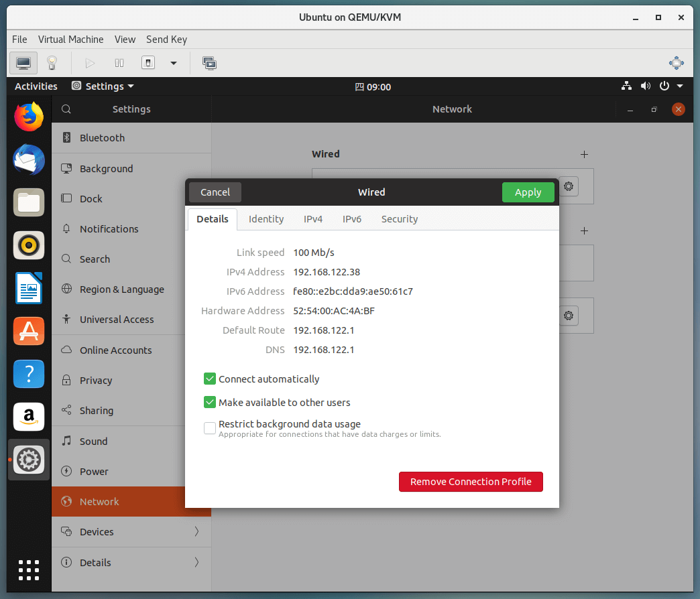700x599 pixels.
Task: Click the green Apply button
Action: (x=528, y=192)
